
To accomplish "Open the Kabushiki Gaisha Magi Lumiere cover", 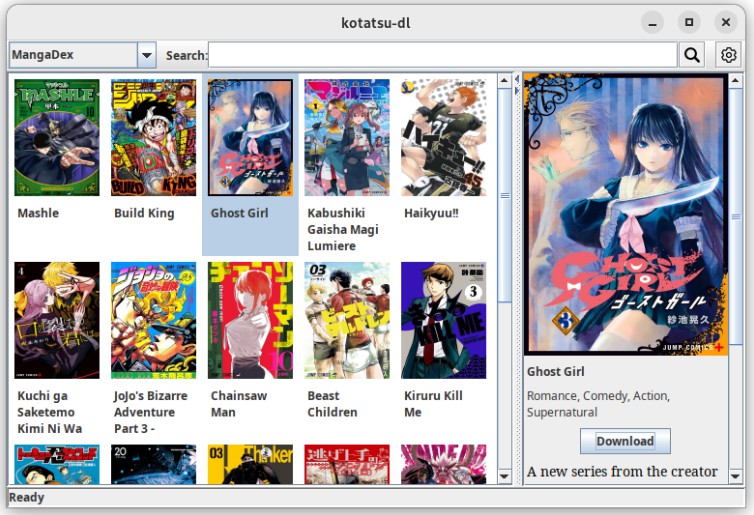I will click(347, 138).
